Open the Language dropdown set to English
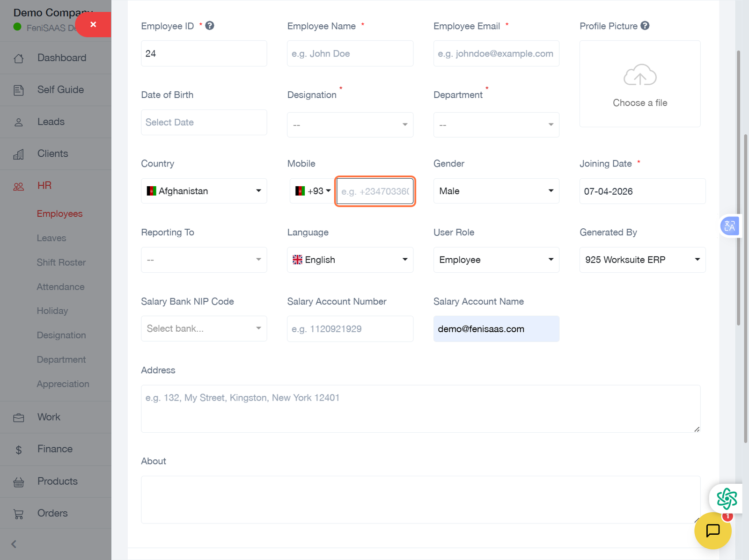This screenshot has width=749, height=560. 350,260
